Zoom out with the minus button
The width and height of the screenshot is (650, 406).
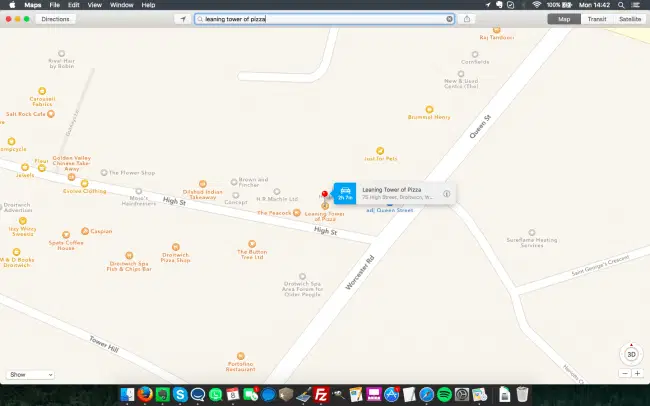click(x=625, y=373)
